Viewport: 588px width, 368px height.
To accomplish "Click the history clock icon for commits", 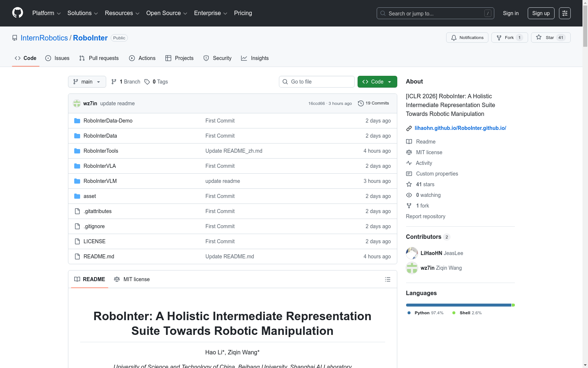I will pos(361,103).
